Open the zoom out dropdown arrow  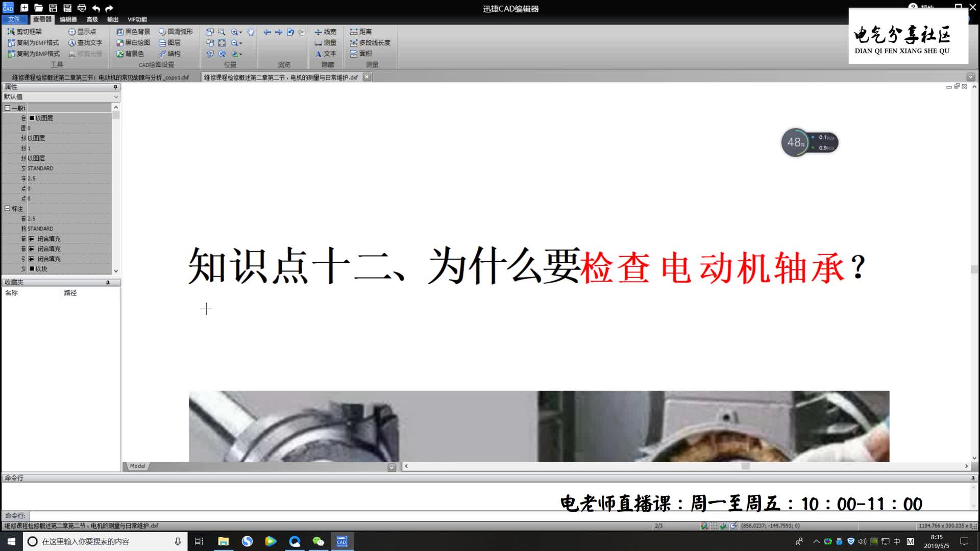[x=241, y=43]
